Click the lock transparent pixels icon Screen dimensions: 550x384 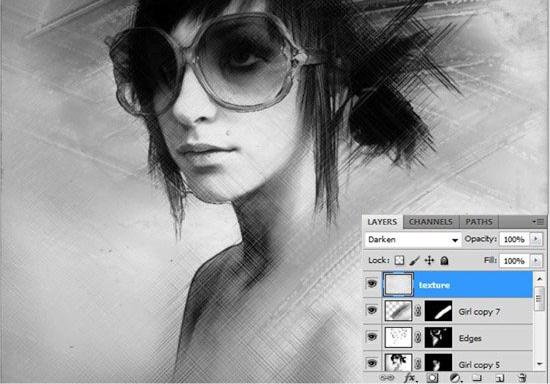(x=399, y=260)
